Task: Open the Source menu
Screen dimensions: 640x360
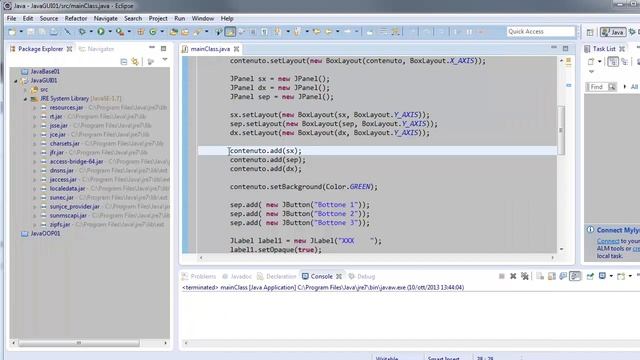Action: (x=49, y=18)
